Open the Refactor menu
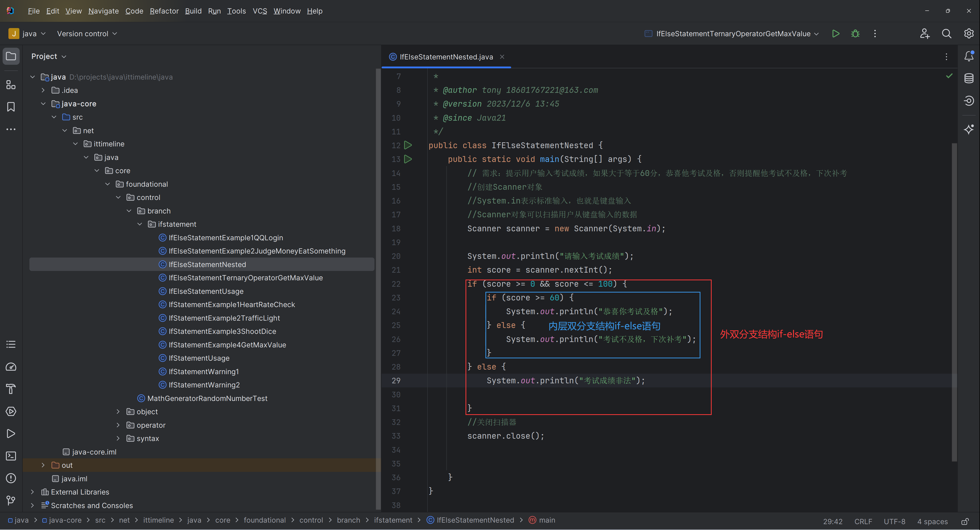This screenshot has height=530, width=980. (x=164, y=11)
